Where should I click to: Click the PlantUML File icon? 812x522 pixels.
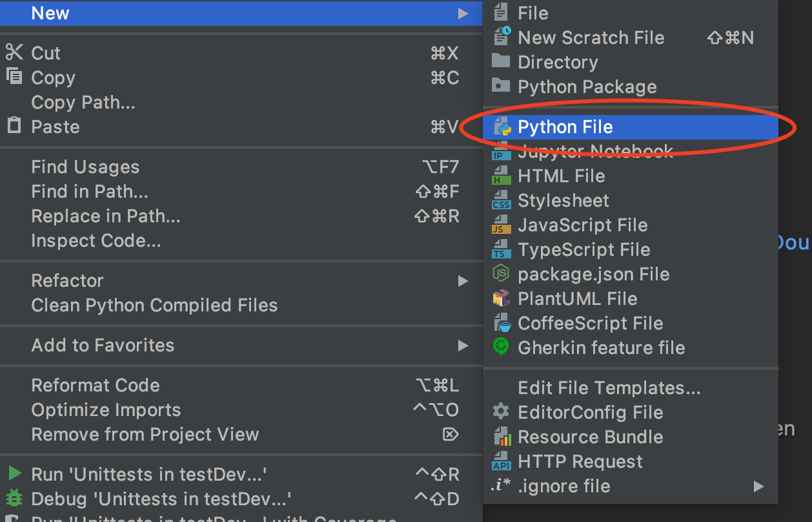point(502,299)
